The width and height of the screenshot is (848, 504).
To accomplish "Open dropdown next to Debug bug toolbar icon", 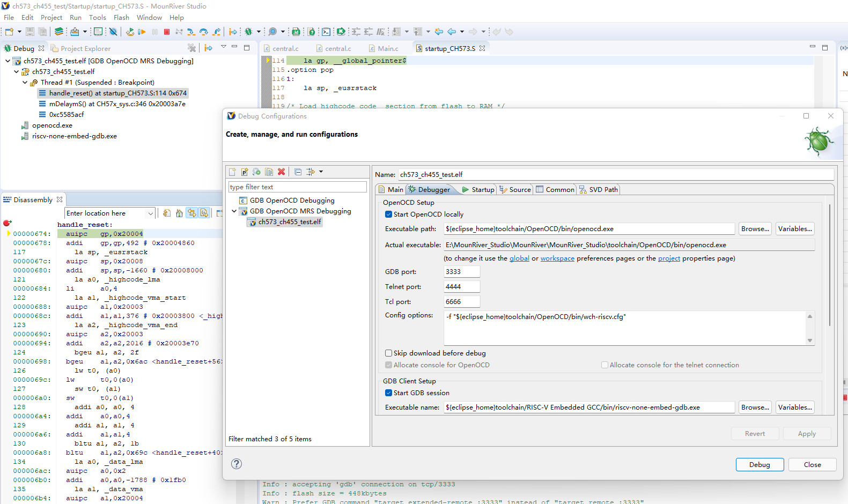I will click(259, 32).
